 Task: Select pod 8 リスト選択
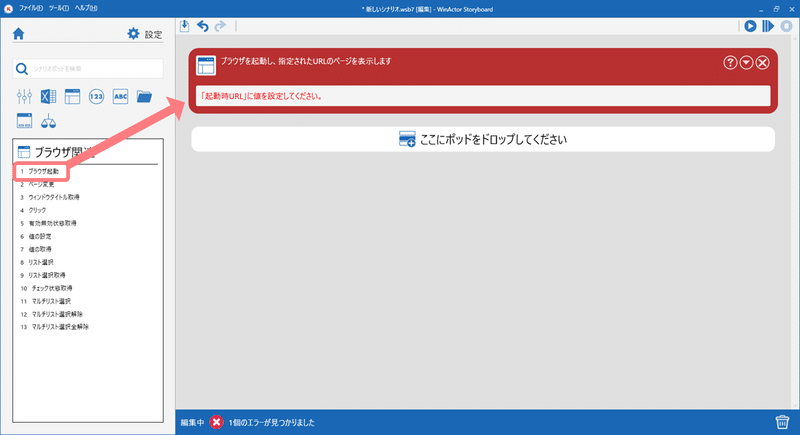[37, 262]
